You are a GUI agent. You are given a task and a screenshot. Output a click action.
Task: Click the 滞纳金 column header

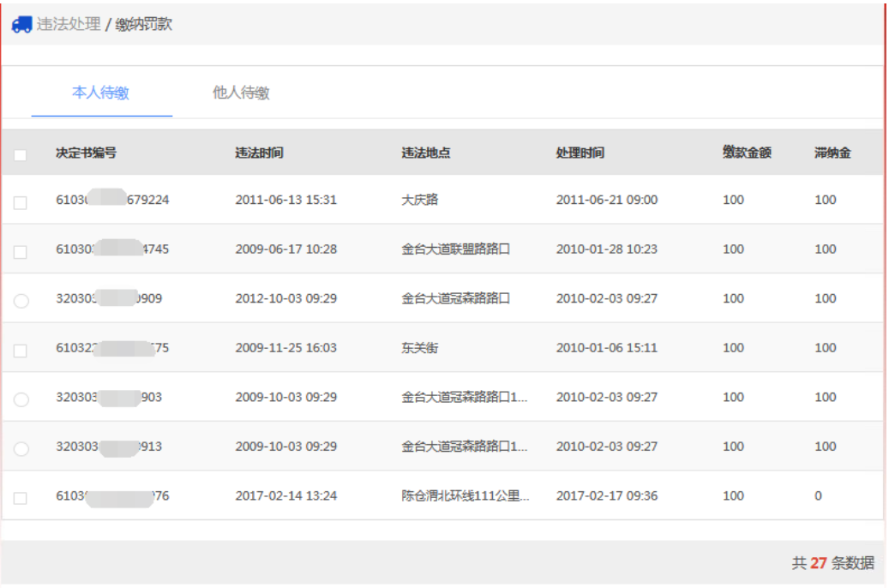point(832,153)
